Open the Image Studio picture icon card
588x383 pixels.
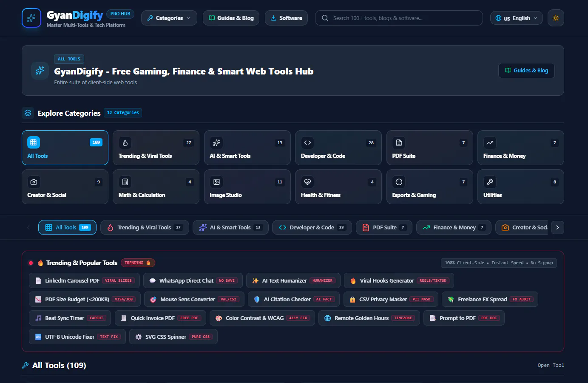(x=247, y=187)
